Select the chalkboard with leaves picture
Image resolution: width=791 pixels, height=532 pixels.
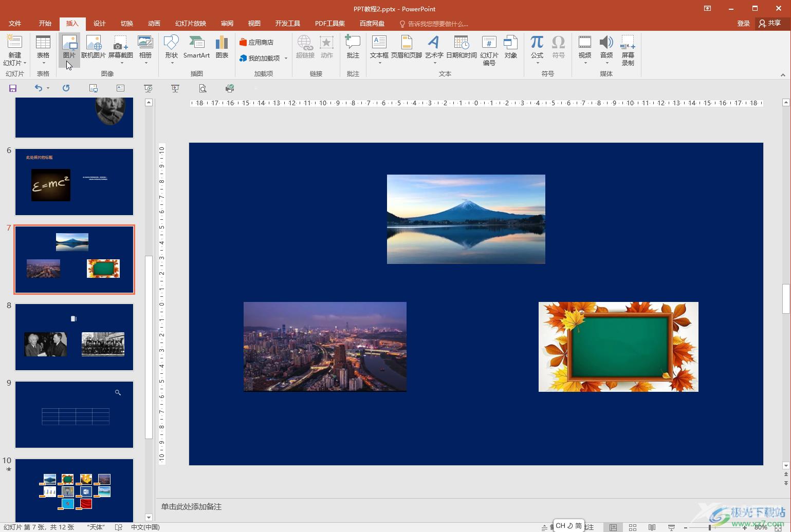click(618, 347)
